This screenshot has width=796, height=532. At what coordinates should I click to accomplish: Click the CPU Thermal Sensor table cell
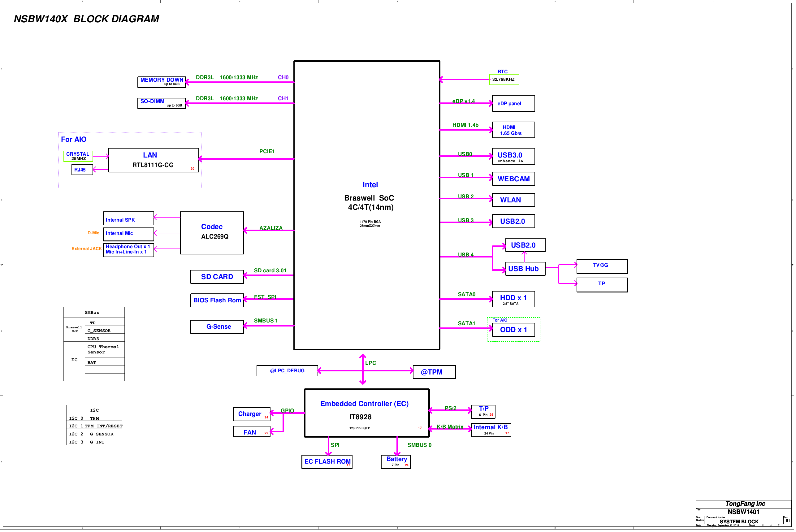pyautogui.click(x=105, y=350)
